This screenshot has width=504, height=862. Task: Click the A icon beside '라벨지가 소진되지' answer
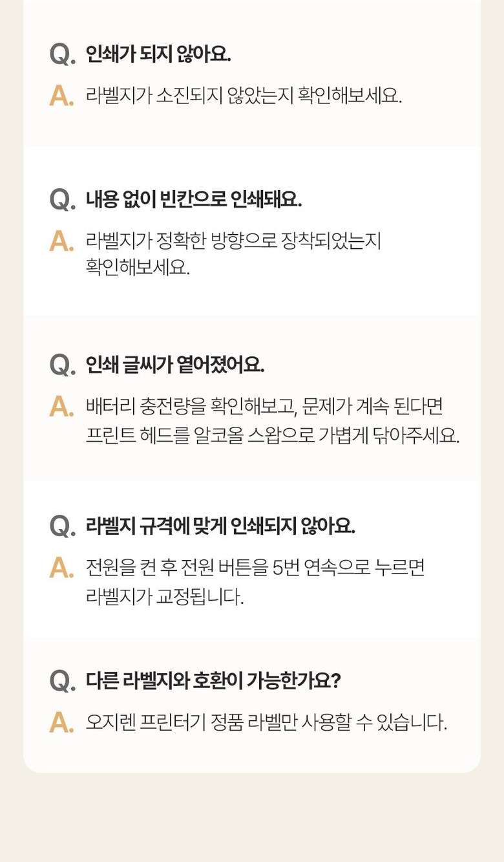pos(61,96)
